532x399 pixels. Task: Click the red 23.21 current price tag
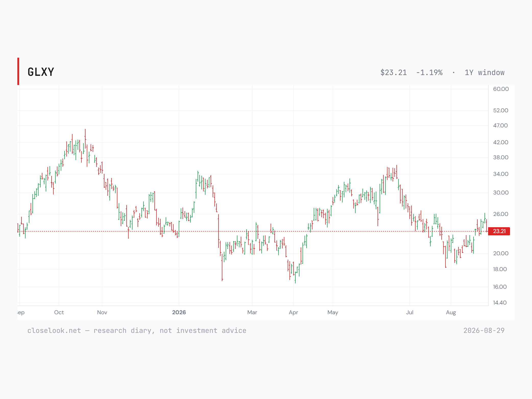tap(499, 231)
